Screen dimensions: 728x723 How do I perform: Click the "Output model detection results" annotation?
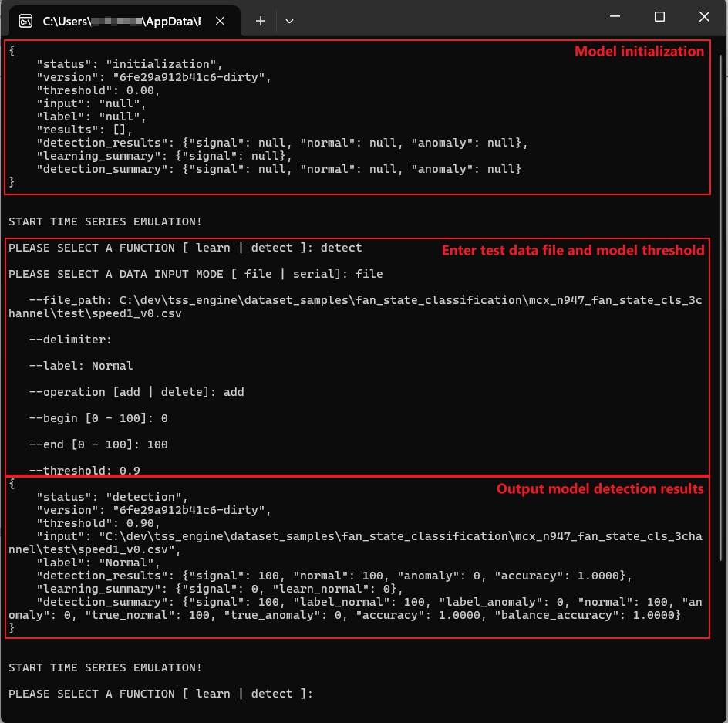point(599,488)
